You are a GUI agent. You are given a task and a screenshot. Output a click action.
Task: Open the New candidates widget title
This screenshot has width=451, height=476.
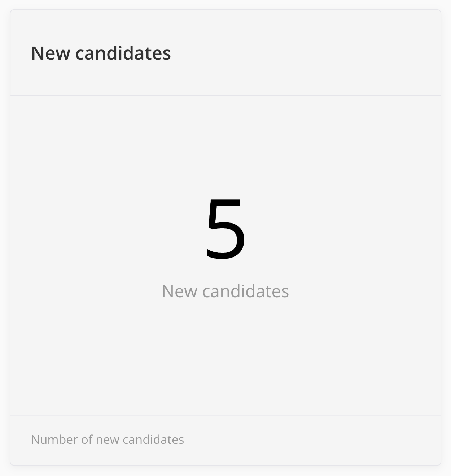pyautogui.click(x=101, y=53)
